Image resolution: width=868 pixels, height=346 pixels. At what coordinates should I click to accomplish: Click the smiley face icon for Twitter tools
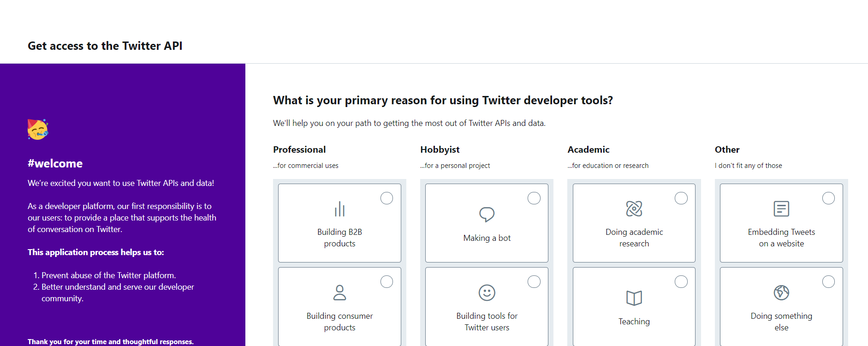(x=487, y=292)
